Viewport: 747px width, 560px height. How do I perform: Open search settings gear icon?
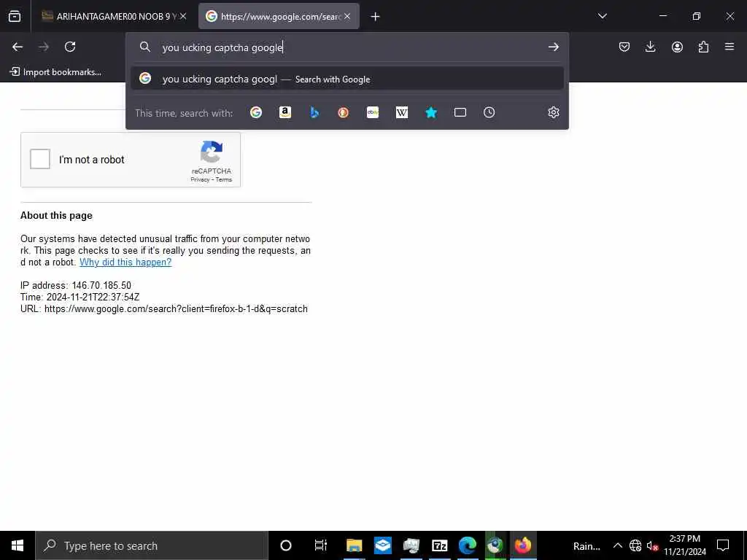(553, 112)
